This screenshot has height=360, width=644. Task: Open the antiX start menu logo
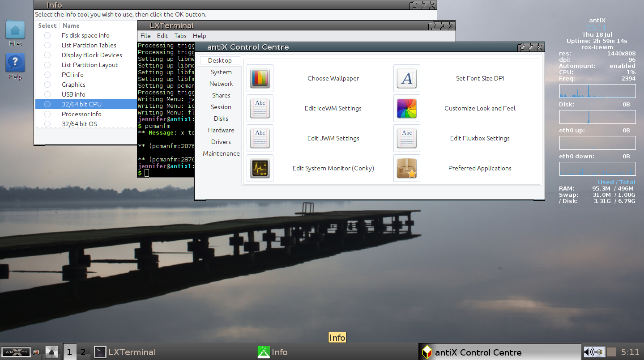pyautogui.click(x=16, y=352)
